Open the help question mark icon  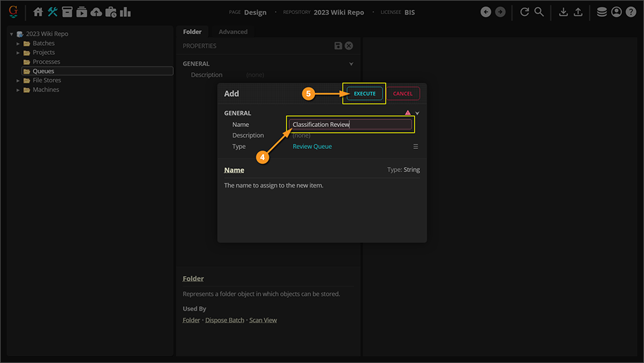click(x=631, y=12)
